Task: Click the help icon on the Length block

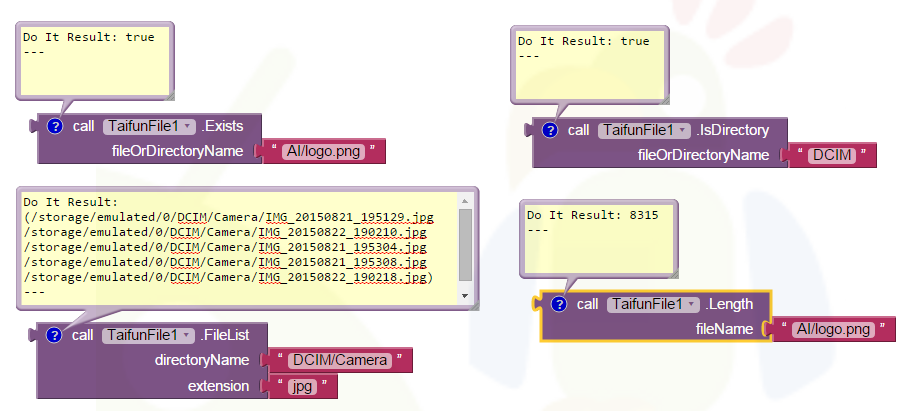Action: [x=559, y=304]
